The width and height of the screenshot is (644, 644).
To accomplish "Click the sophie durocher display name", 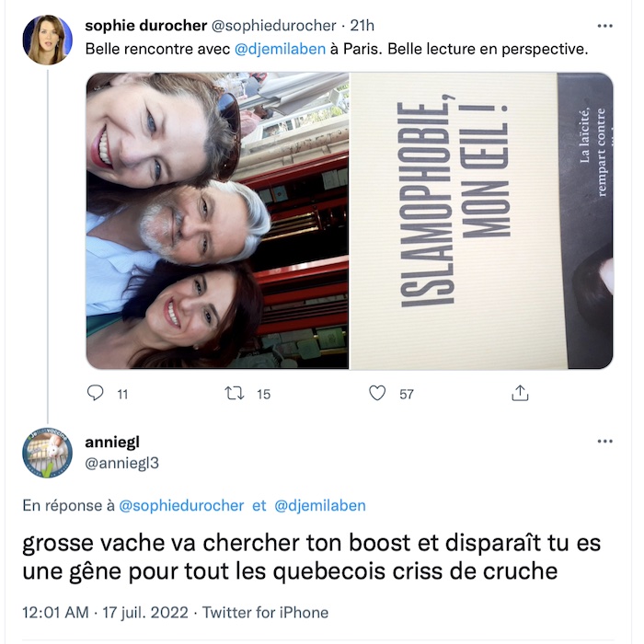I will click(x=145, y=26).
